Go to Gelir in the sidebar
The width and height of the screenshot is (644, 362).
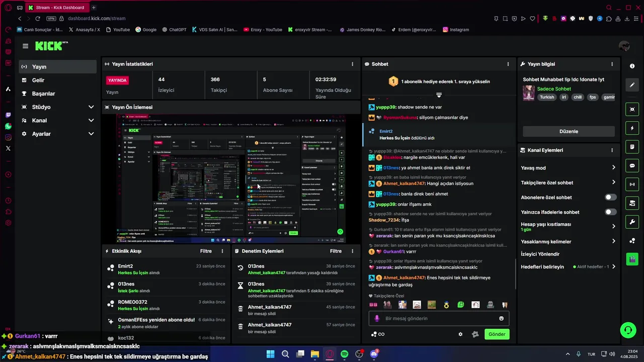(57, 80)
